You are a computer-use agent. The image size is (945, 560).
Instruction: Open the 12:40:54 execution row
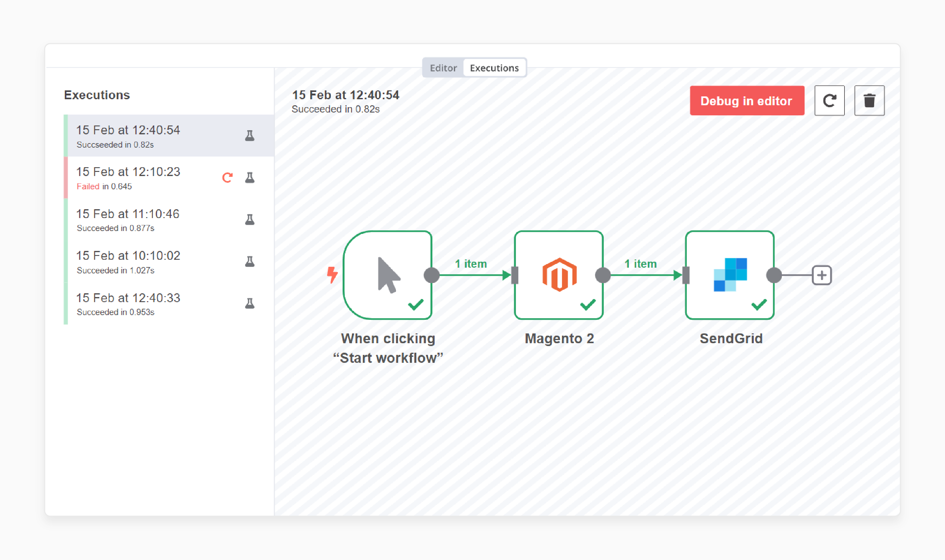pyautogui.click(x=169, y=136)
